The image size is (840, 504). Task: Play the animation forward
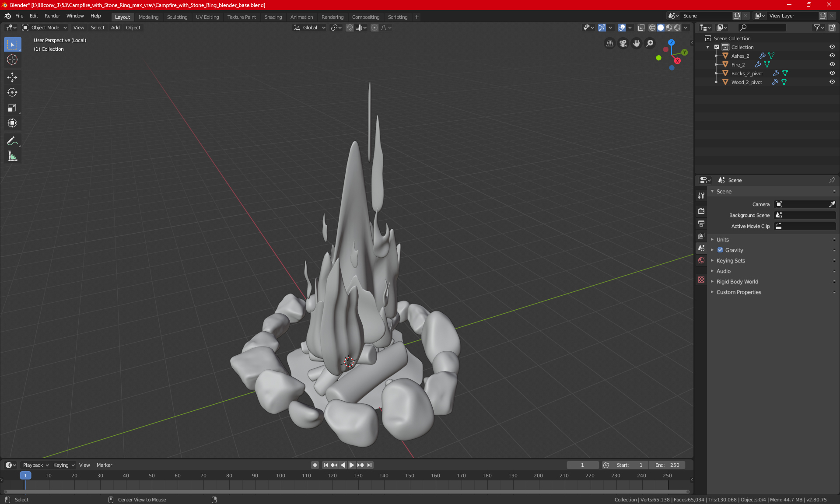coord(352,465)
